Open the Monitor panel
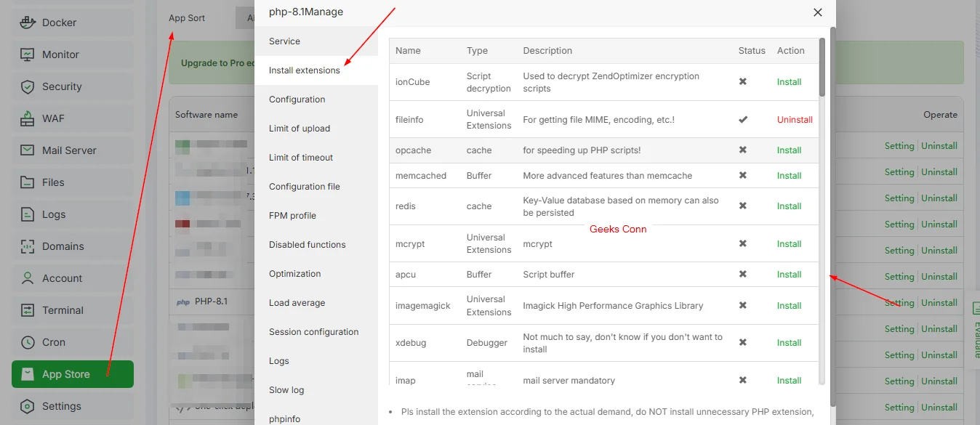The image size is (980, 425). [x=57, y=54]
